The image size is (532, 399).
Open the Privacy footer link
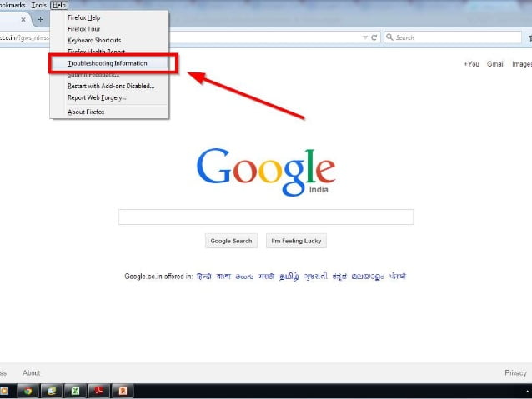pos(515,373)
